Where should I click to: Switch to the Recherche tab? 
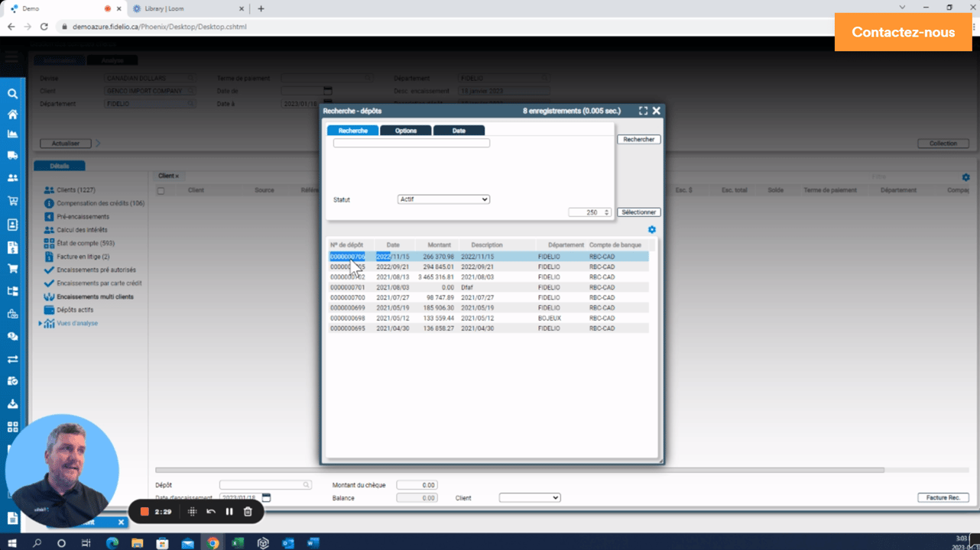coord(352,131)
